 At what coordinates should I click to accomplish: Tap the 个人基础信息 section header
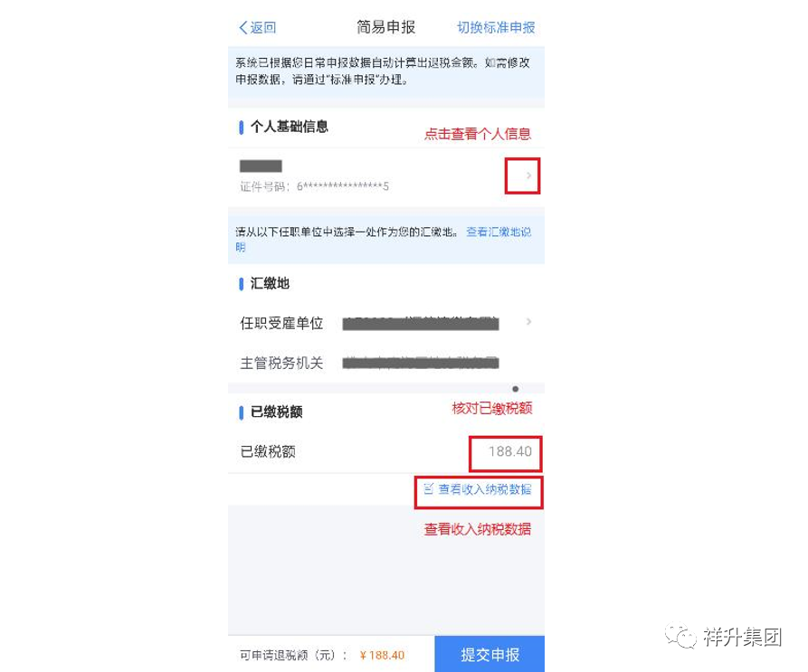tap(289, 127)
